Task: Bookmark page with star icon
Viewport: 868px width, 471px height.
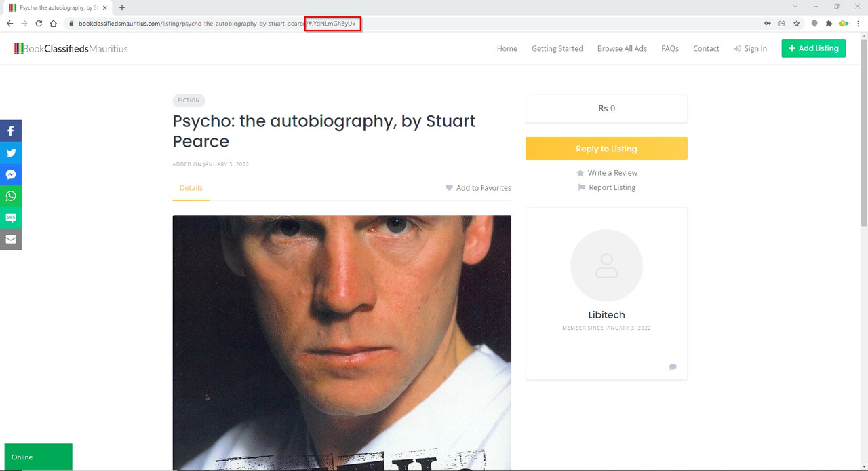Action: coord(797,24)
